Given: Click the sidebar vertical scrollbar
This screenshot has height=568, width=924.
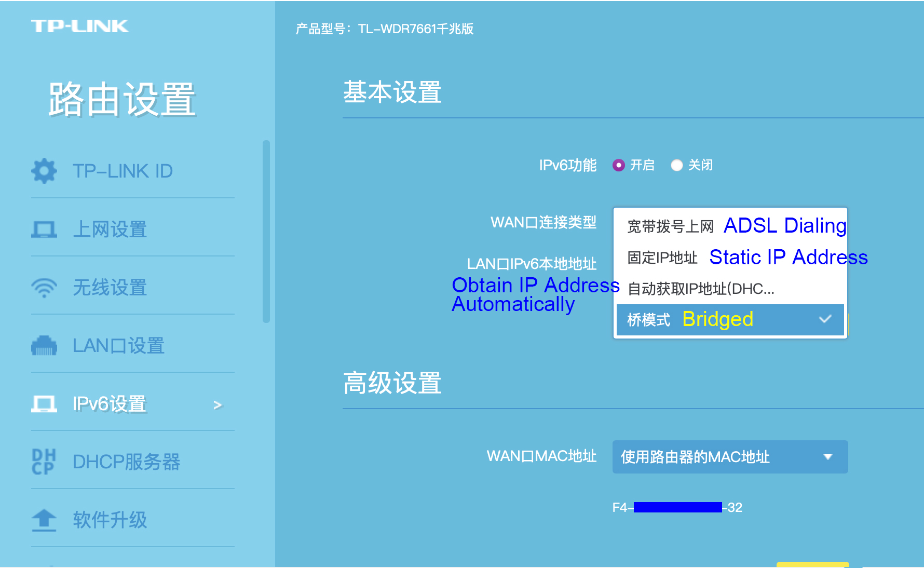Looking at the screenshot, I should pyautogui.click(x=266, y=232).
